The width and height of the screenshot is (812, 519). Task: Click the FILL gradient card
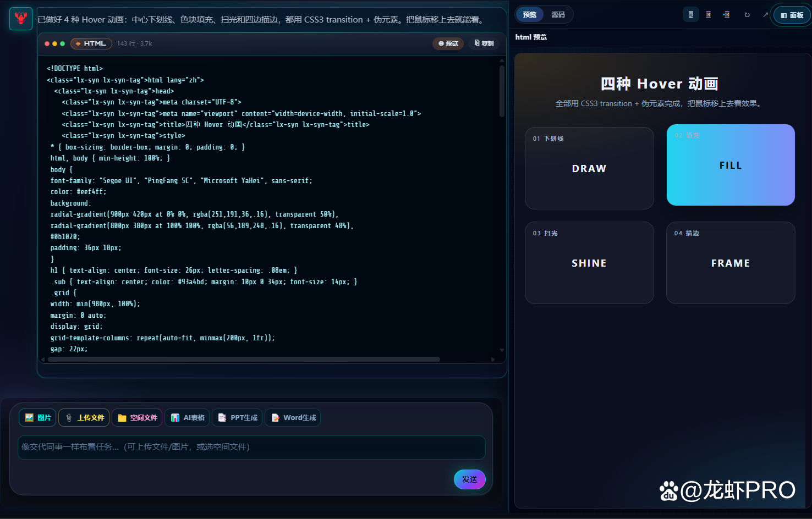[x=731, y=165]
